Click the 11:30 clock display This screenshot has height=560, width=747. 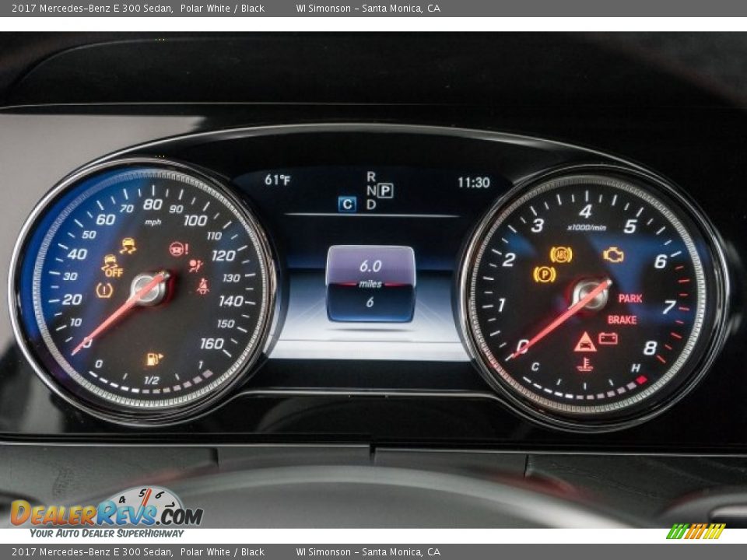pos(473,183)
